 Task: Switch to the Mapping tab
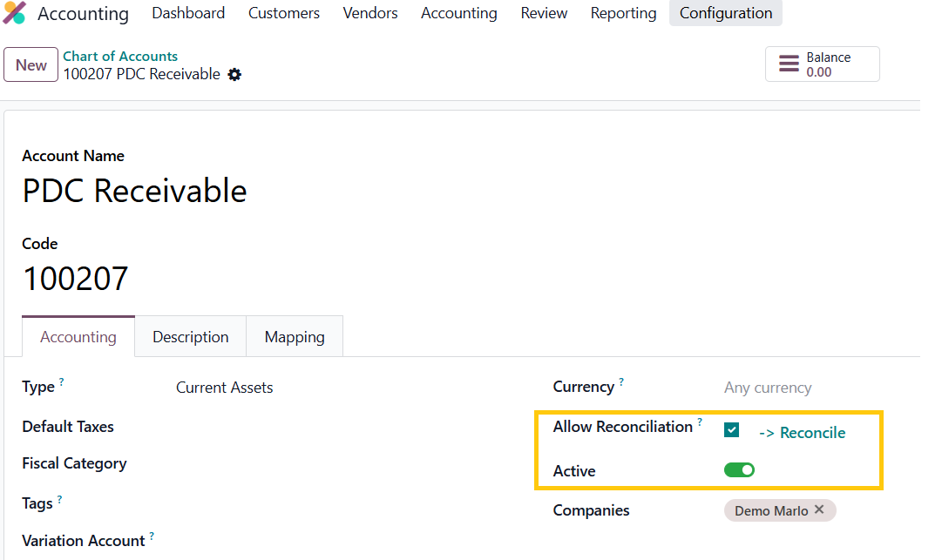pos(295,337)
